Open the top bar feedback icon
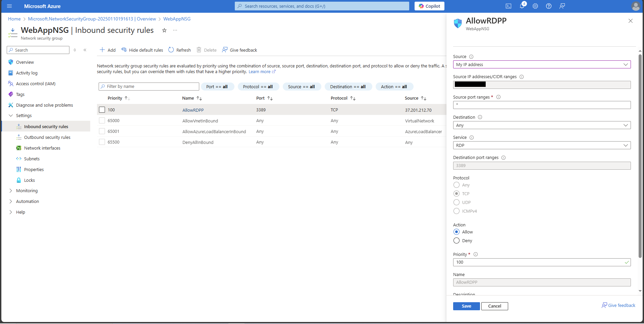 562,6
